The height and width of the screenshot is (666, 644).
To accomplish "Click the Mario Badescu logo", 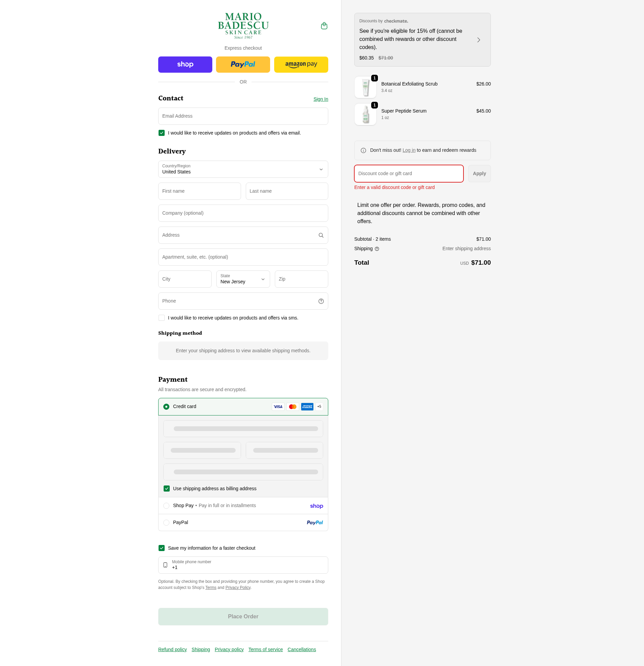I will tap(243, 26).
